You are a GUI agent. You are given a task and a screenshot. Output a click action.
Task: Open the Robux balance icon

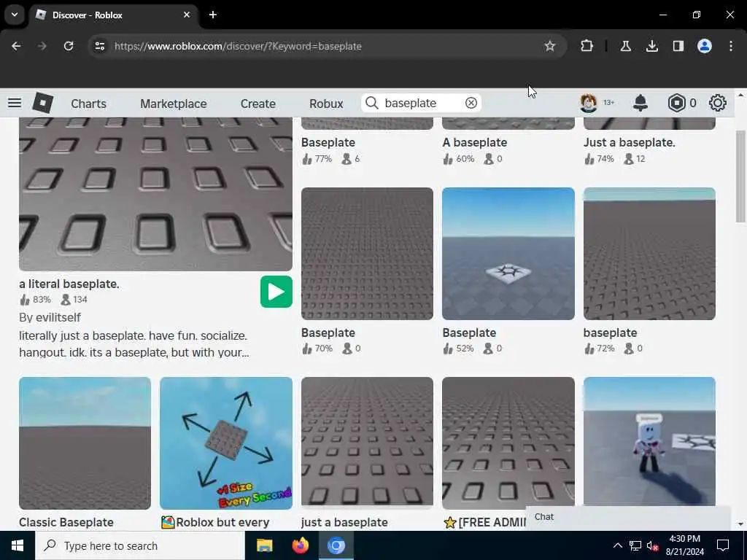pos(676,103)
